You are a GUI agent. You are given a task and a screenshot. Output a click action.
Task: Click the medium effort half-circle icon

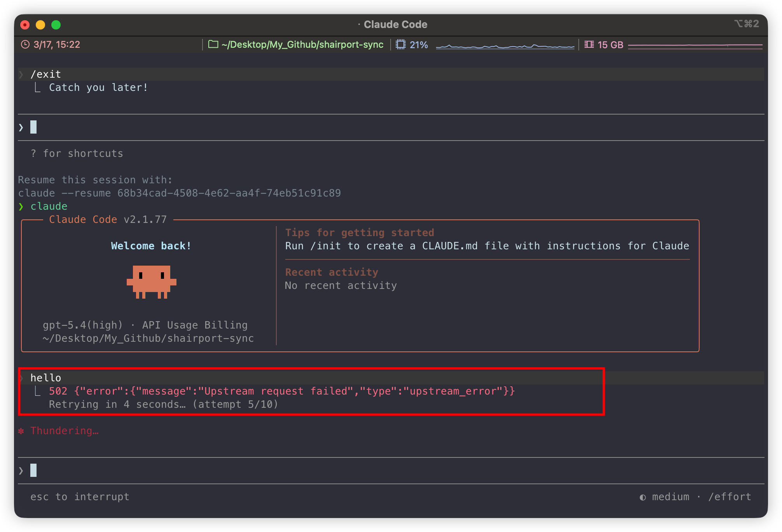click(643, 497)
